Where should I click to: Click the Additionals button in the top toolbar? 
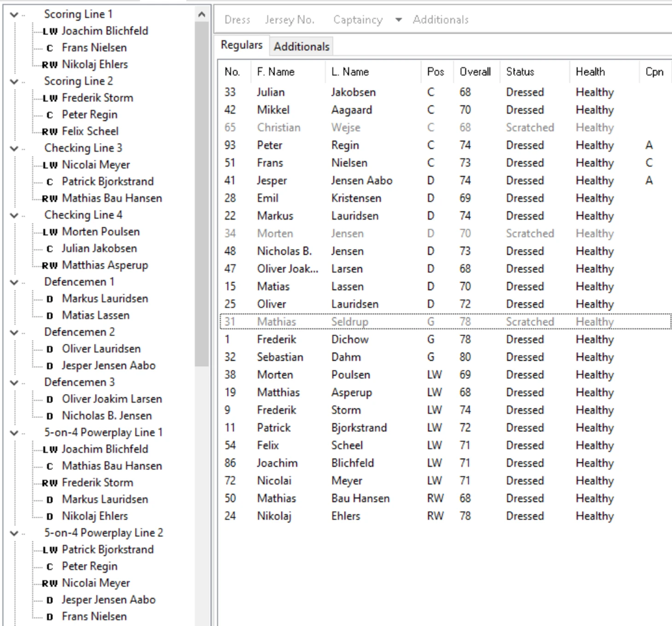coord(440,20)
